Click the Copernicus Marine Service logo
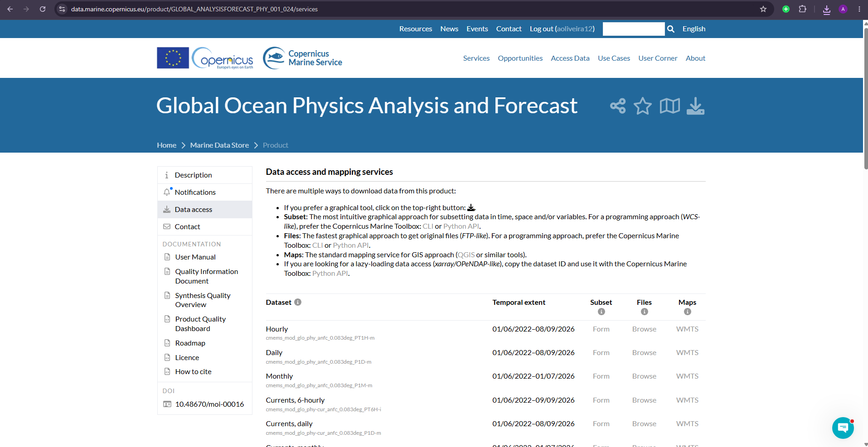Screen dimensions: 868x447 tap(302, 58)
